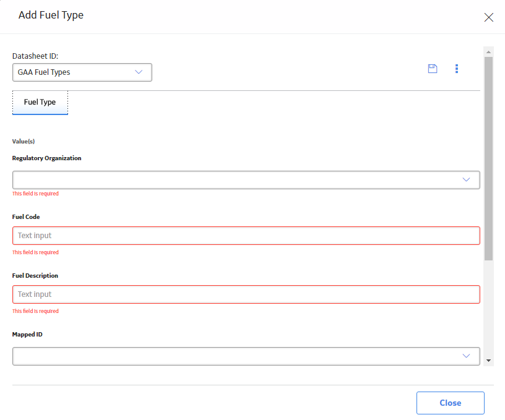
Task: Click scrollbar track below the thumb
Action: 488,308
